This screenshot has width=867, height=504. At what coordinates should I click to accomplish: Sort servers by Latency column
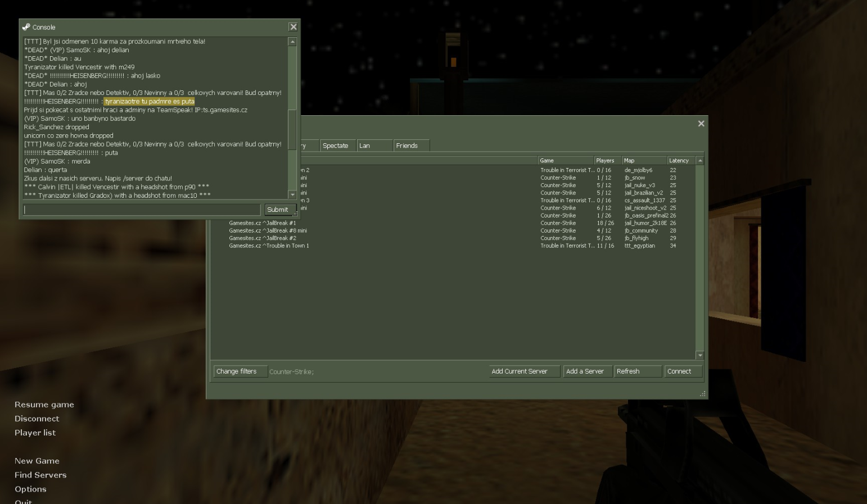[x=681, y=161]
